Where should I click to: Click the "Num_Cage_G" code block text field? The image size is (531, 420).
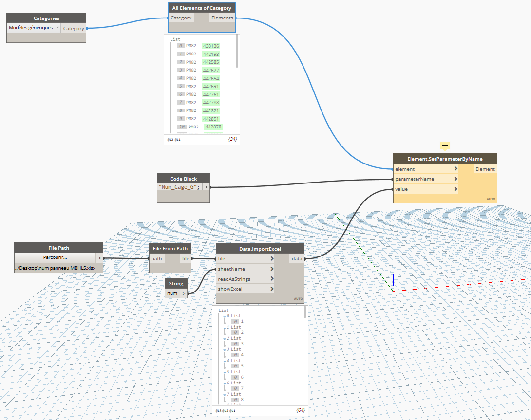[179, 187]
